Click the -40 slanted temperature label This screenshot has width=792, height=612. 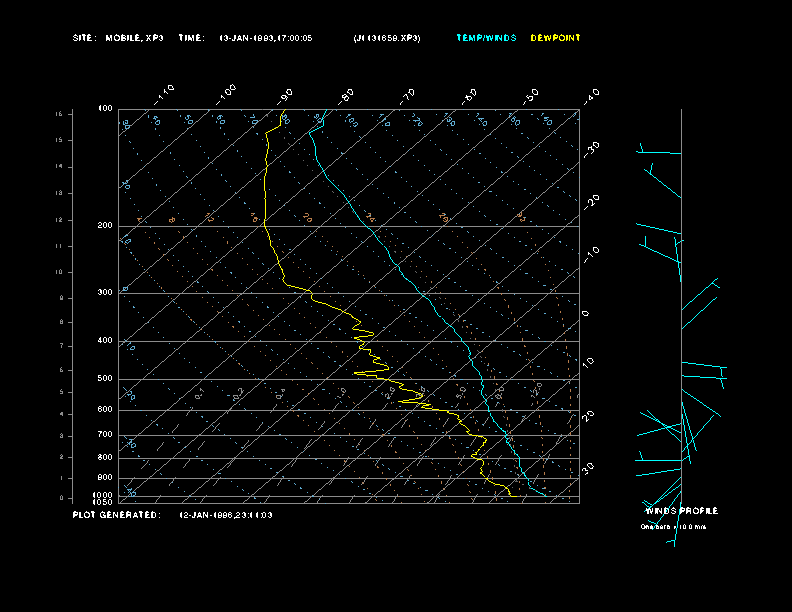[591, 96]
